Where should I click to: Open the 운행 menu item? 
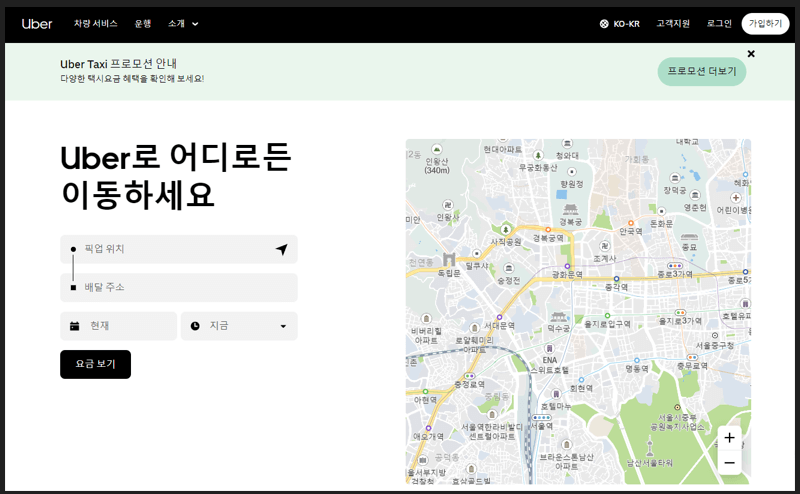[142, 23]
